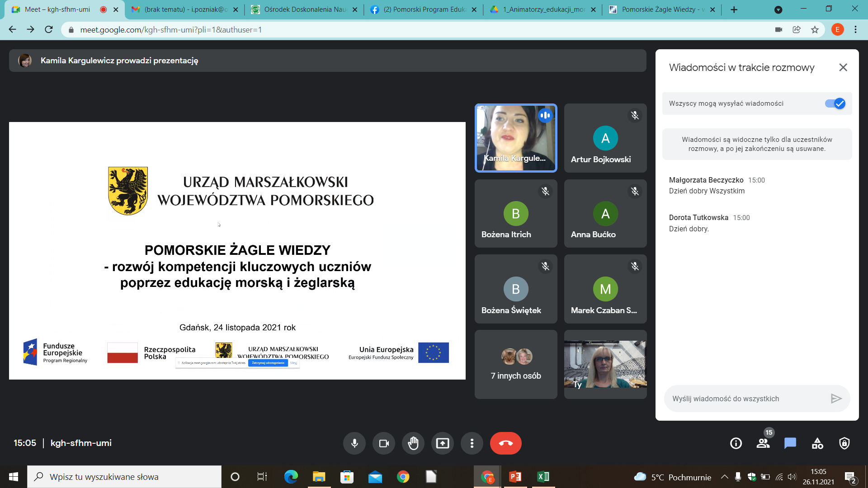868x488 pixels.
Task: Toggle the 'Wszyscy mogą wysyłać wiadomości' switch
Action: point(835,103)
